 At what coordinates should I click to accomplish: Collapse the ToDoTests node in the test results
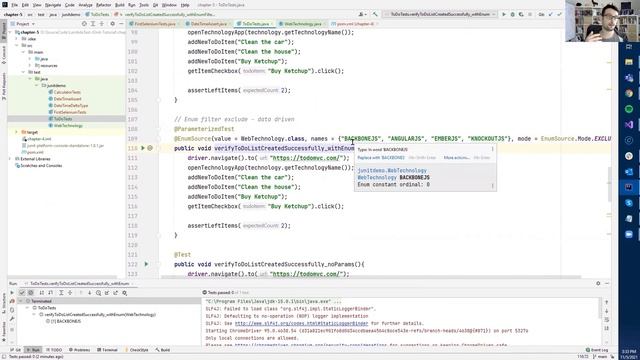tap(27, 308)
